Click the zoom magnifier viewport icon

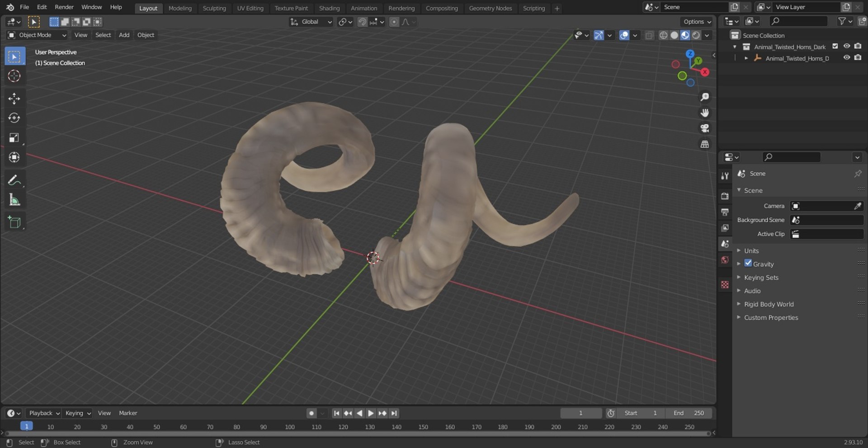(x=704, y=97)
